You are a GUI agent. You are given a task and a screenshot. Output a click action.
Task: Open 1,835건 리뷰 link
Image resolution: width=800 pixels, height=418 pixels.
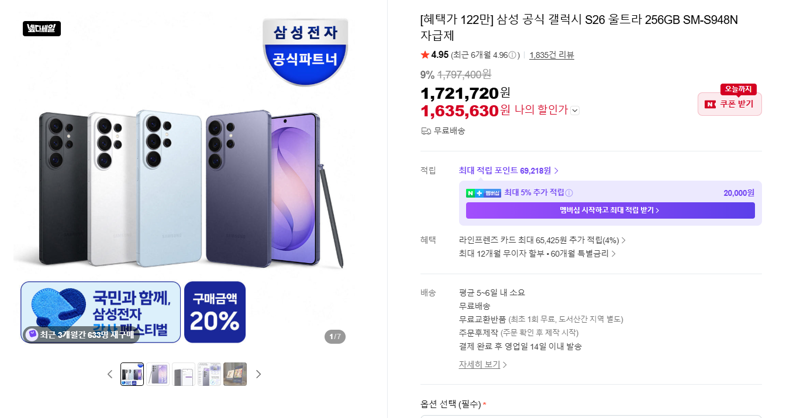coord(552,55)
